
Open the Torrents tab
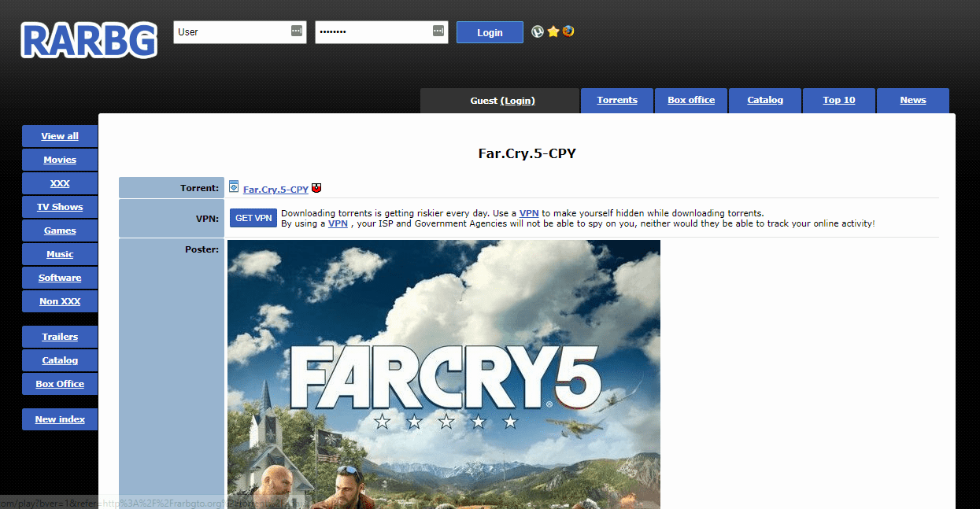[x=617, y=100]
